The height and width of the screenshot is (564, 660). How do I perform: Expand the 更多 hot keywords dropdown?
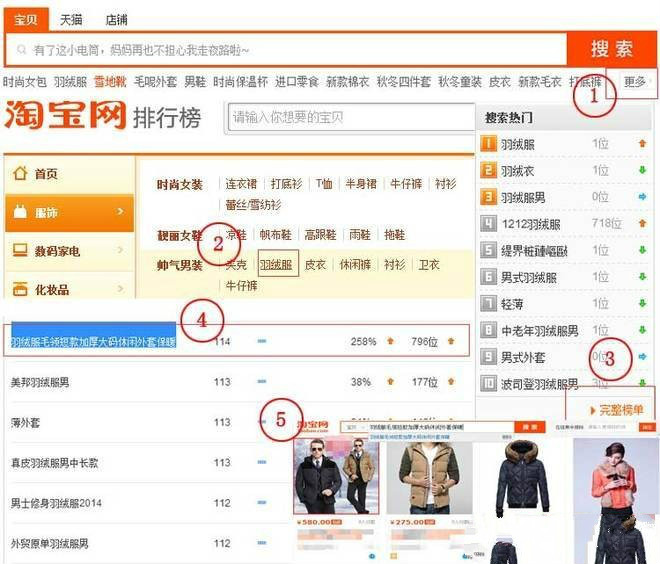[x=636, y=81]
